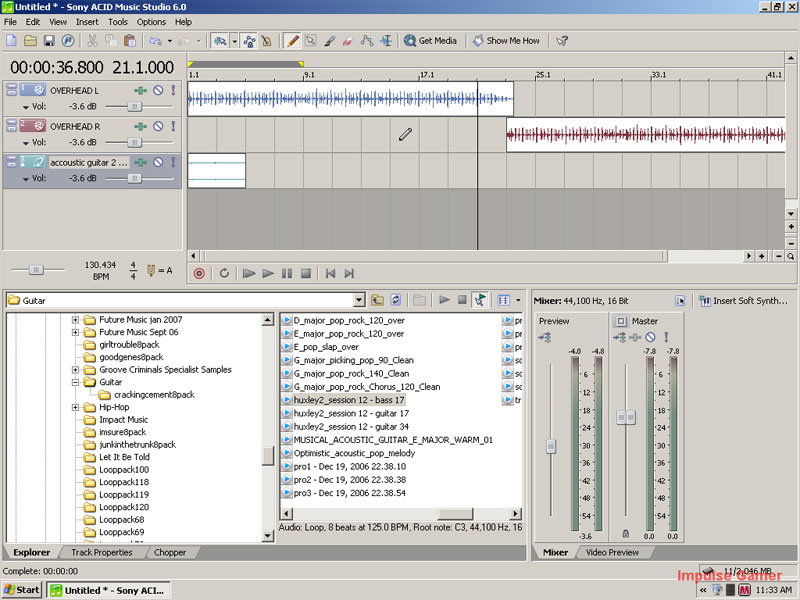The height and width of the screenshot is (600, 800).
Task: Solo the OVERHEAD R track
Action: point(173,126)
